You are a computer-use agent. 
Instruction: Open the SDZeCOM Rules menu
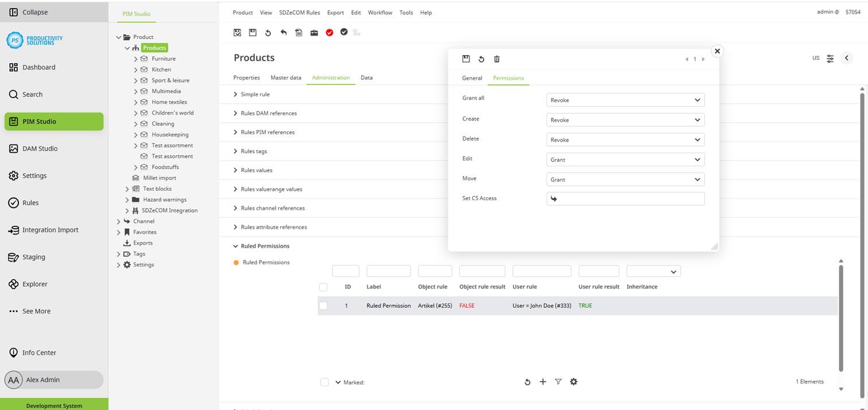click(x=299, y=13)
